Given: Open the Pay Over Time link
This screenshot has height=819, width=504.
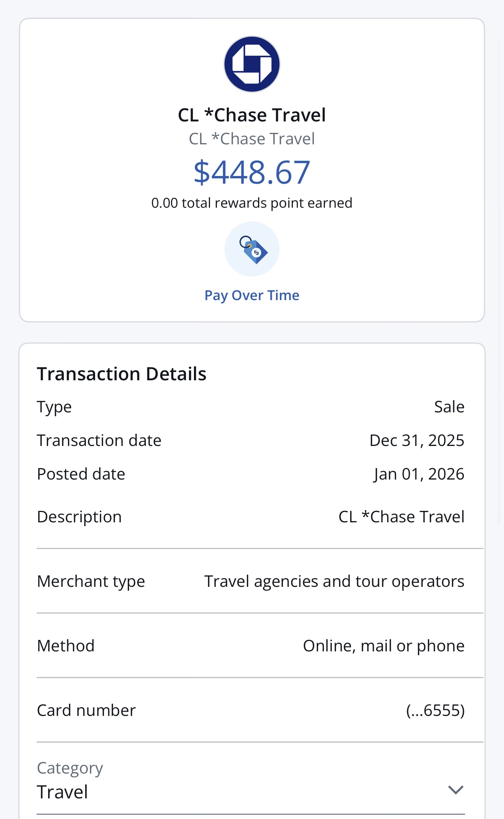Looking at the screenshot, I should pyautogui.click(x=252, y=295).
